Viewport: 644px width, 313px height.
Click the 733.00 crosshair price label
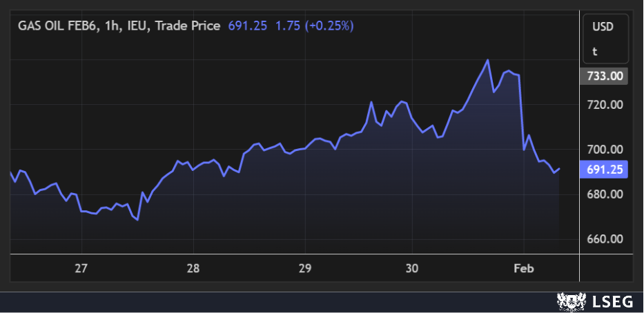[605, 76]
